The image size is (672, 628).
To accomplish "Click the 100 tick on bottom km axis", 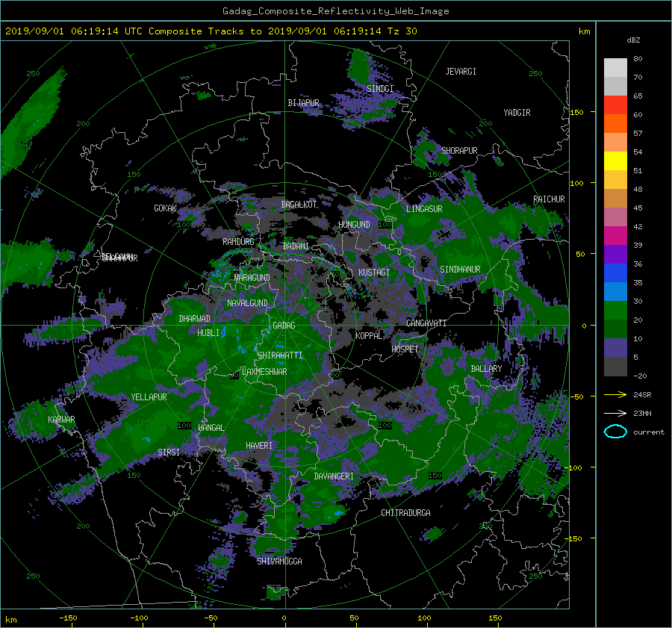I will coord(424,618).
